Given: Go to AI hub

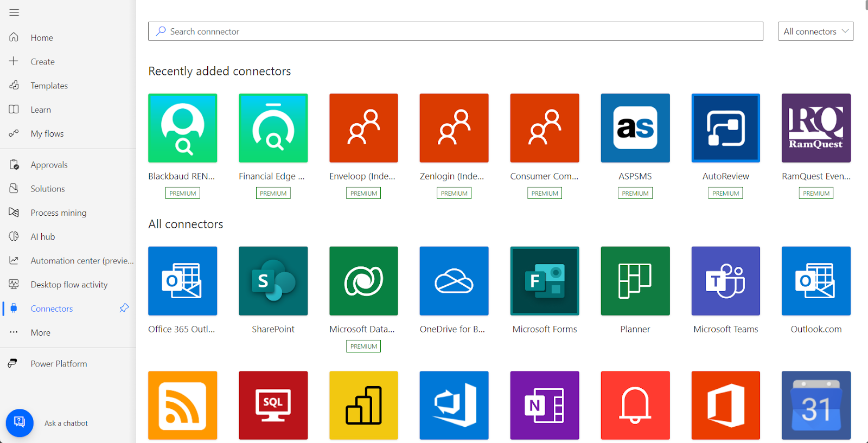Looking at the screenshot, I should tap(68, 236).
